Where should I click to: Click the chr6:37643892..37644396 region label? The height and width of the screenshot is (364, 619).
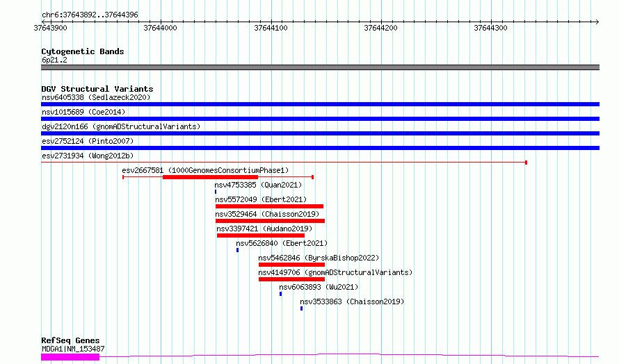[90, 15]
